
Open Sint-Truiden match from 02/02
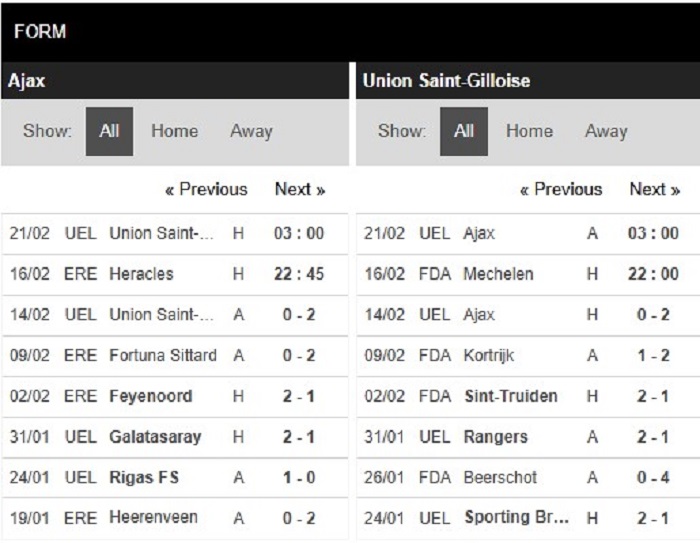528,397
